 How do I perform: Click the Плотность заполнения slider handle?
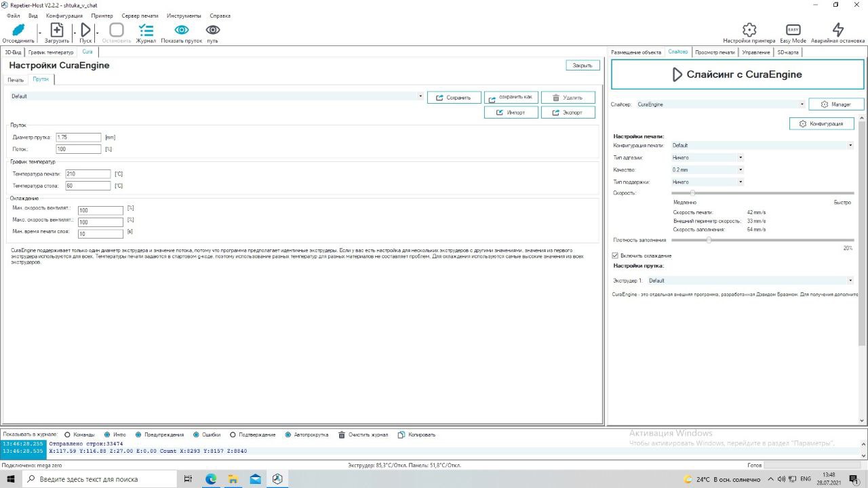[x=709, y=240]
